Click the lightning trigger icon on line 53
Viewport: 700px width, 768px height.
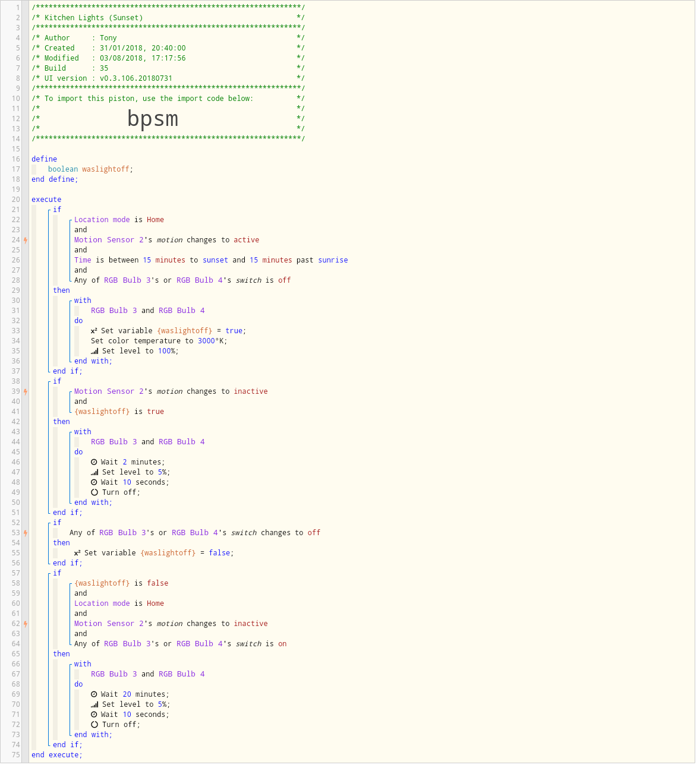26,533
